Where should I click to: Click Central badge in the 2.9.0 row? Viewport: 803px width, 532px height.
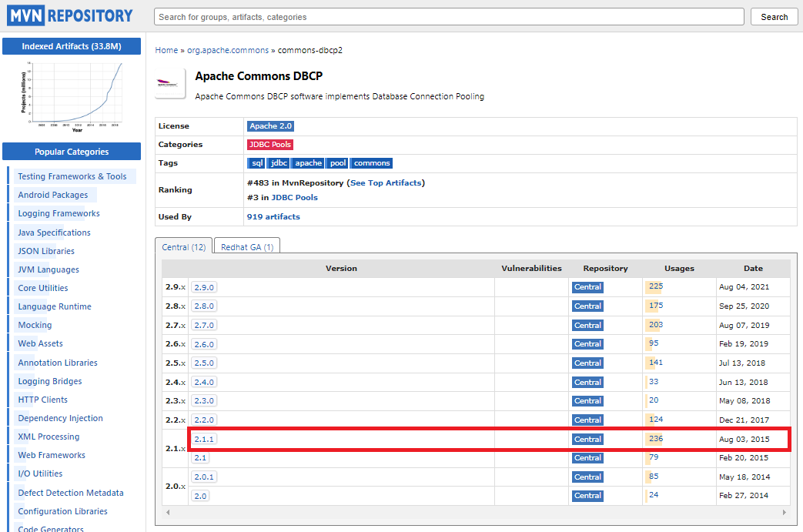[x=587, y=287]
